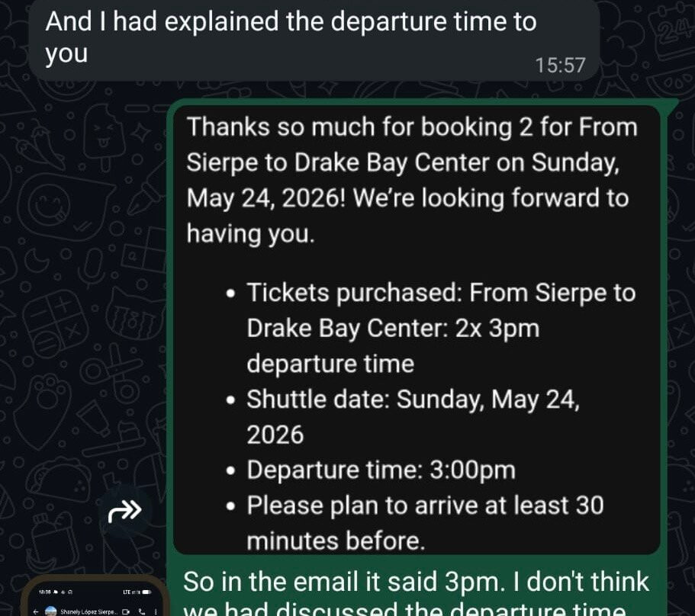Select the 'And I had explained the departure' message

291,37
